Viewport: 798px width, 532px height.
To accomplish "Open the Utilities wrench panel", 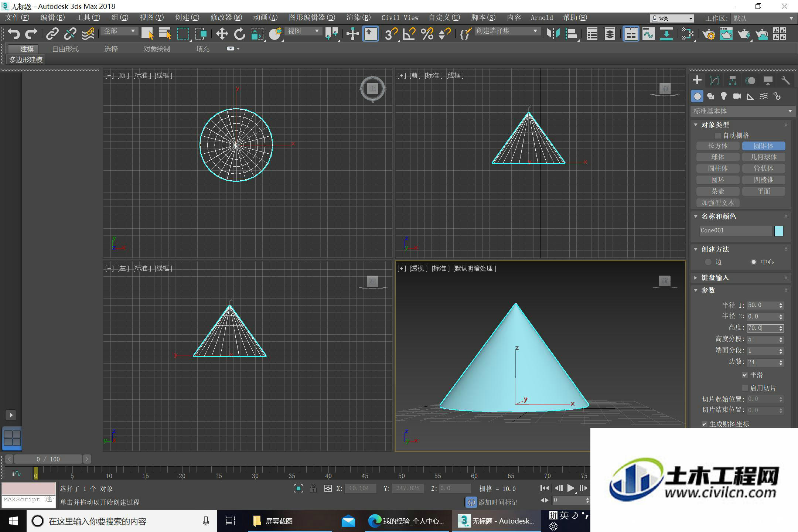I will coord(785,81).
